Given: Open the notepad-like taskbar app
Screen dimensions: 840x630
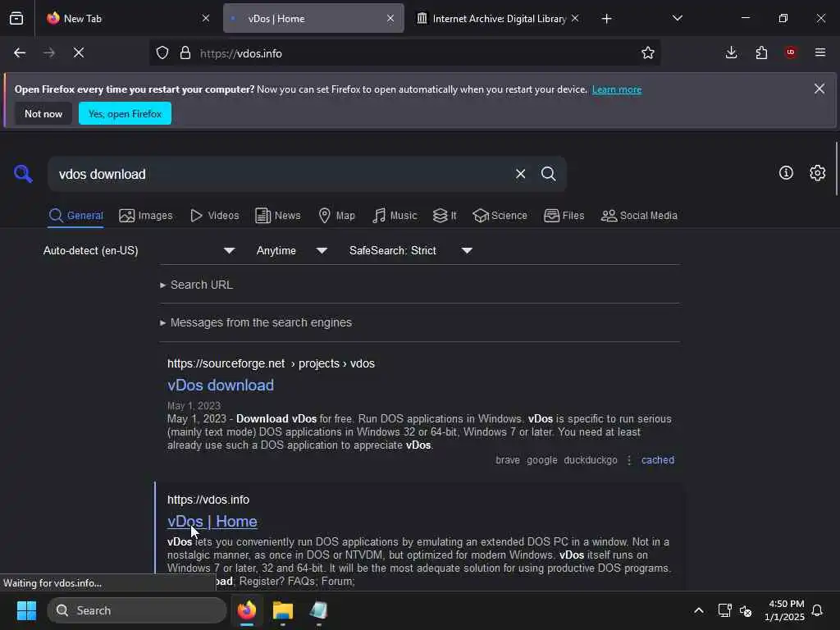Looking at the screenshot, I should tap(319, 610).
